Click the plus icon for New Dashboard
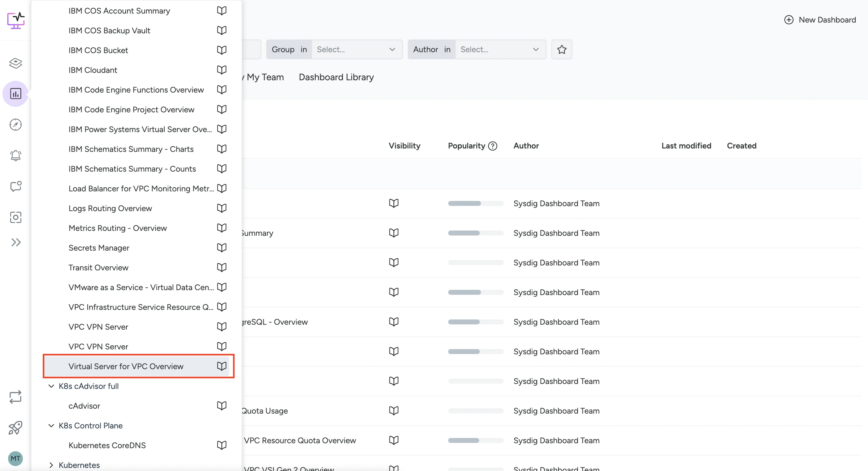 coord(789,20)
